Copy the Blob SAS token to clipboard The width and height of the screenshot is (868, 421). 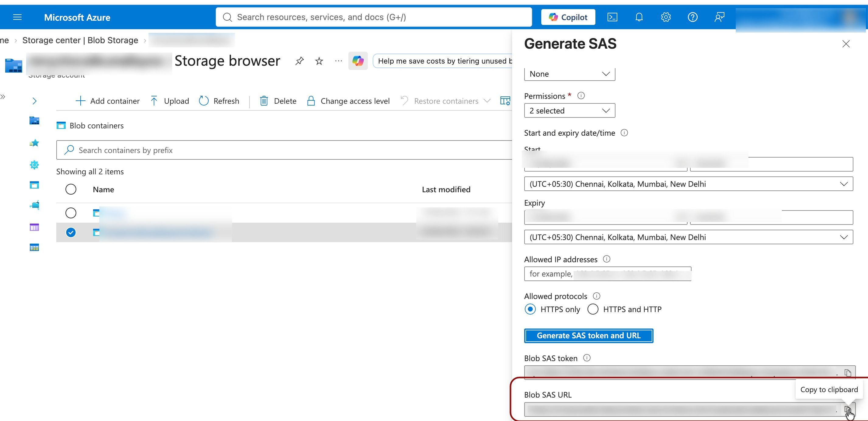(848, 373)
